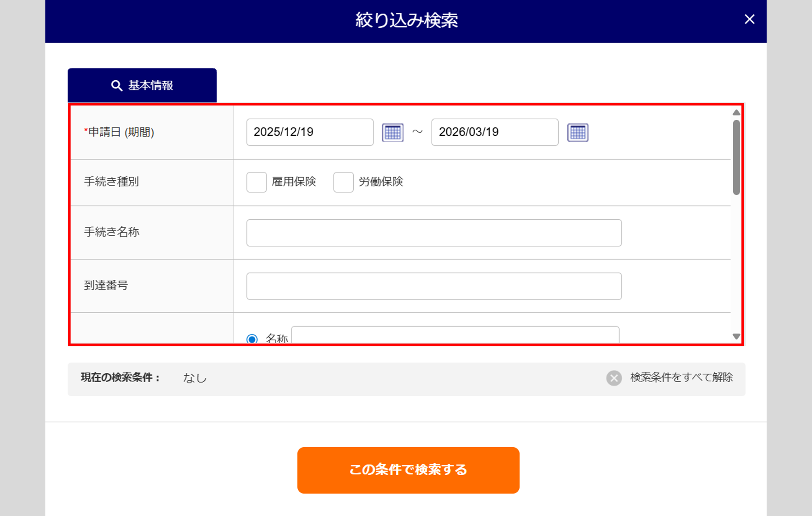Click the form's vertical scrollbar thumb
812x516 pixels.
point(736,157)
